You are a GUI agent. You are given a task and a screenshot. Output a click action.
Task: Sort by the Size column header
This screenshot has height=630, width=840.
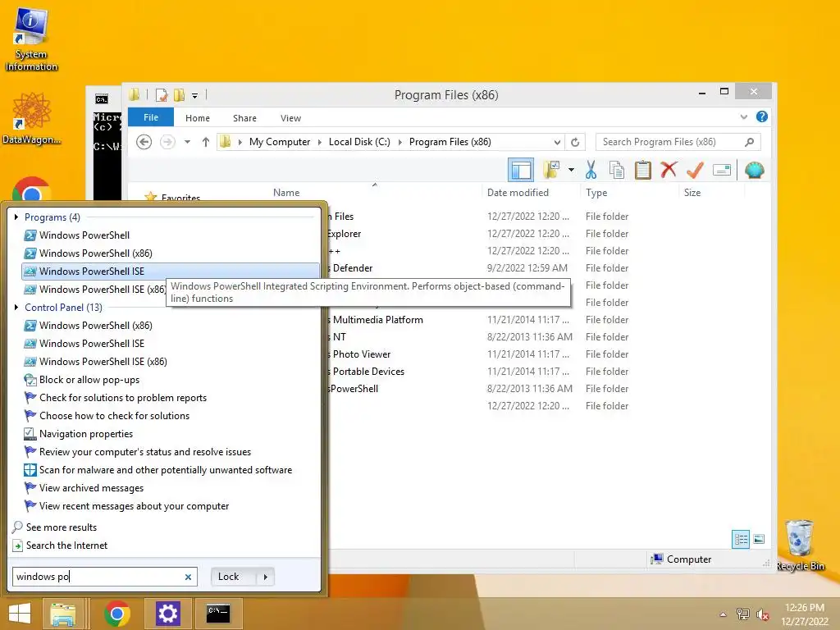[x=692, y=192]
